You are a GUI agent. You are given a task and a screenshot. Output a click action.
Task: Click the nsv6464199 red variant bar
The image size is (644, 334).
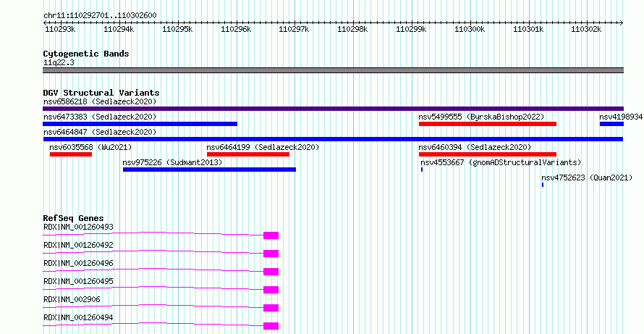[248, 154]
